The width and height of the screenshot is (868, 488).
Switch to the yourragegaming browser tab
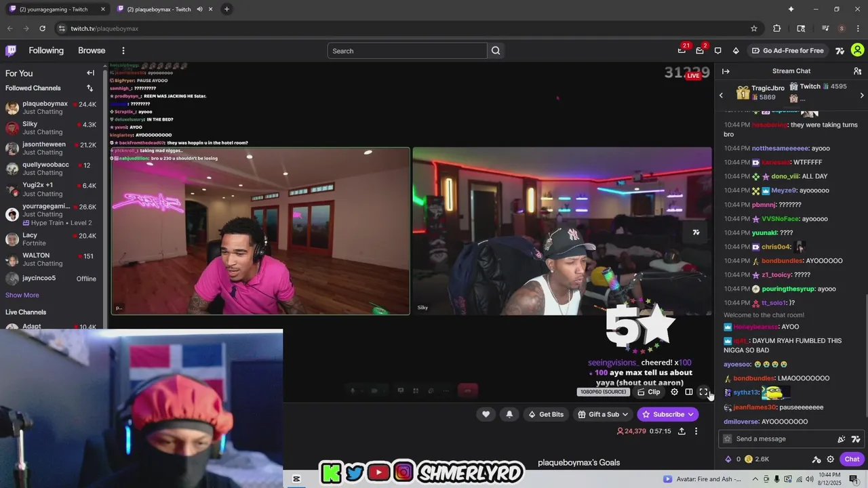[x=58, y=9]
